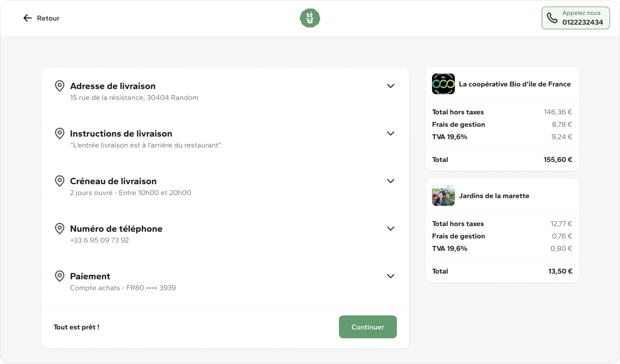Click La coopérative Bio d'ile de France name
This screenshot has height=364, width=620.
(x=515, y=84)
